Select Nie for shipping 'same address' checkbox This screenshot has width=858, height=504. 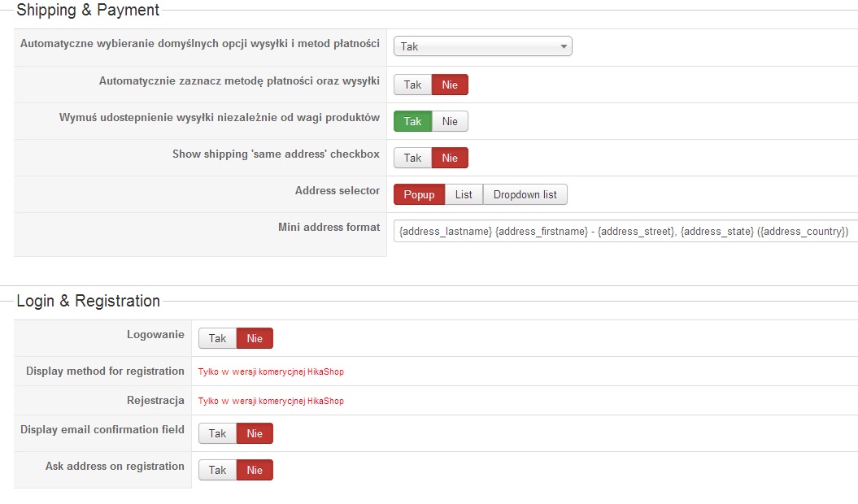pos(450,159)
